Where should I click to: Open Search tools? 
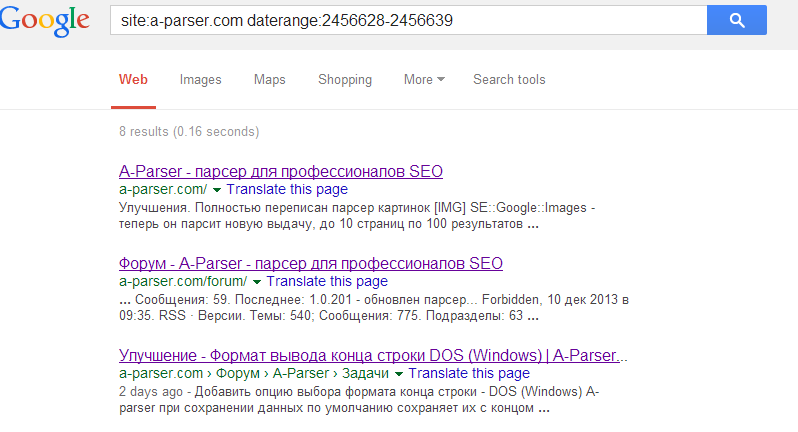pyautogui.click(x=509, y=80)
